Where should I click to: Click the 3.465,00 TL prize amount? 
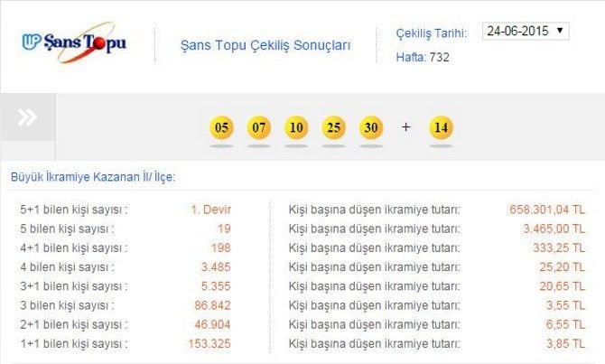(x=558, y=229)
